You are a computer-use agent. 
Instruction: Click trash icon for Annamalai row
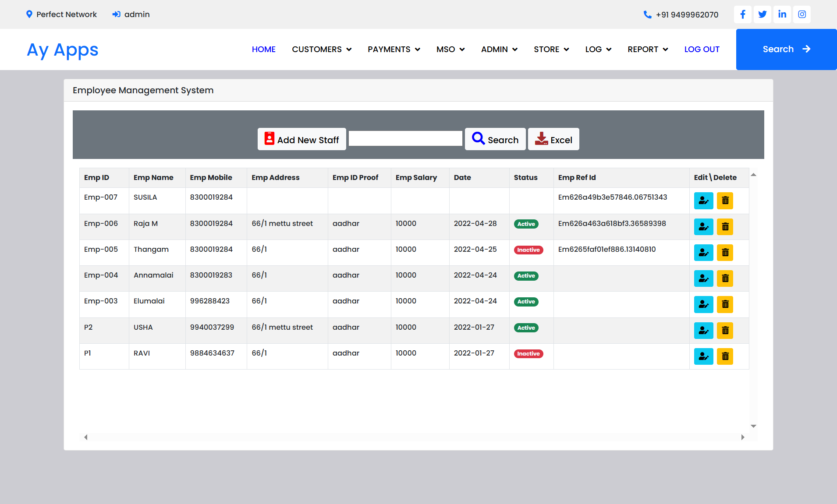(725, 278)
